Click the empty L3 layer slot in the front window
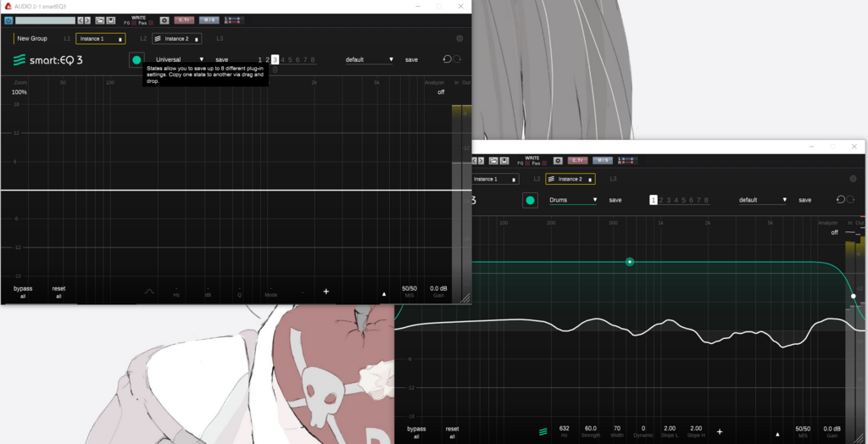The width and height of the screenshot is (868, 444). 220,39
